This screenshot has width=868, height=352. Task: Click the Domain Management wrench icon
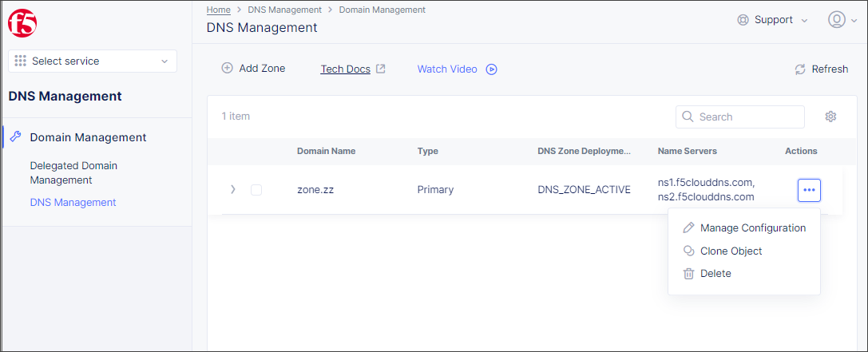click(x=16, y=136)
